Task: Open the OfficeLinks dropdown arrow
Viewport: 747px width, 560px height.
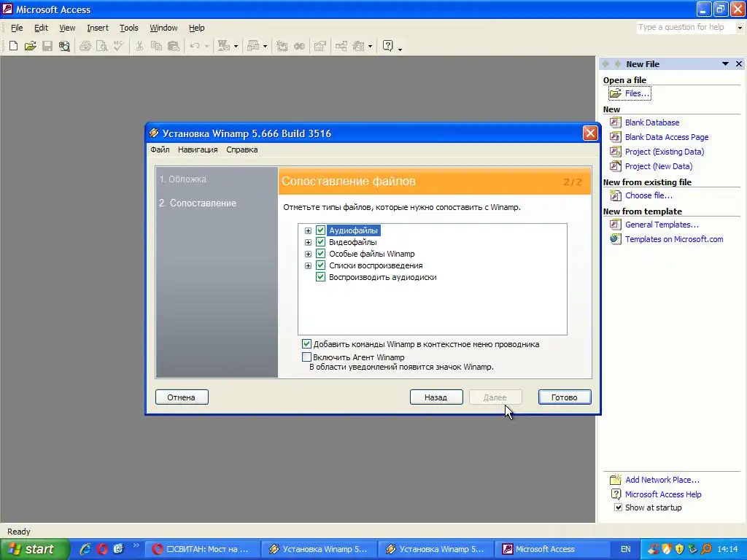Action: [236, 46]
